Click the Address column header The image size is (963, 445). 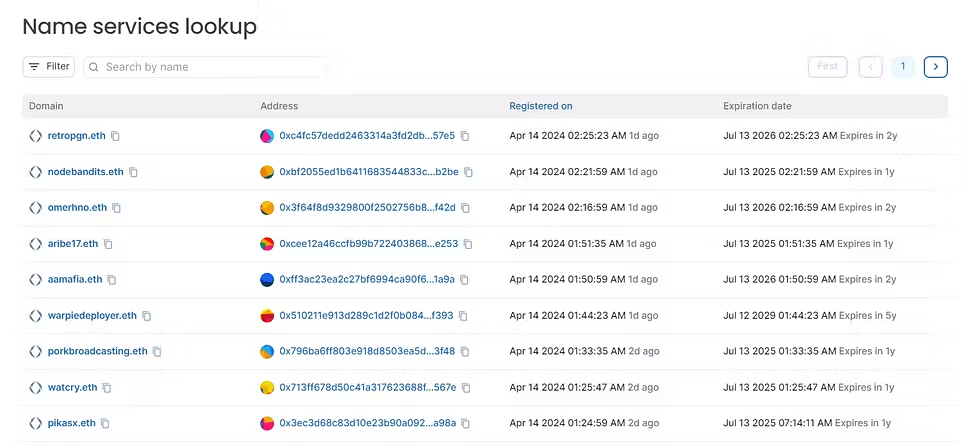(279, 106)
